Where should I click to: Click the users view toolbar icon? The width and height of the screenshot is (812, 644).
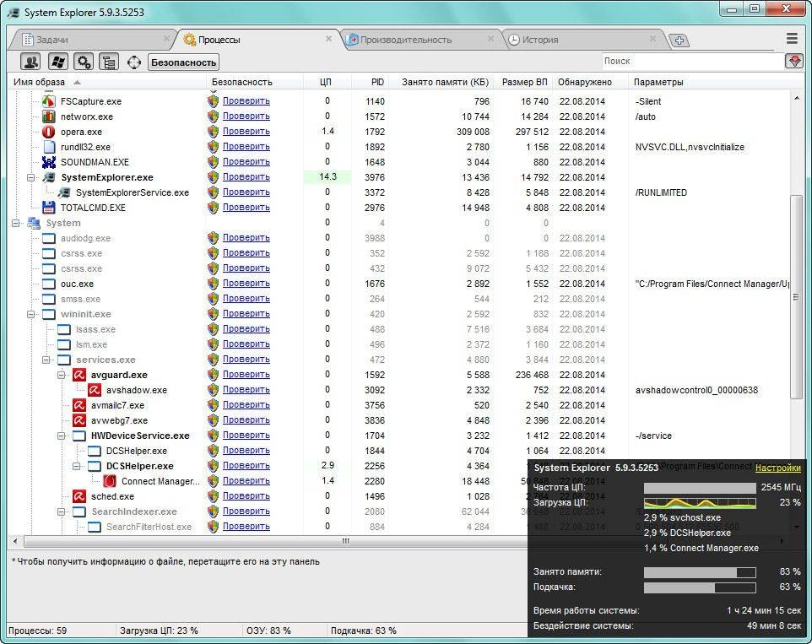click(30, 62)
